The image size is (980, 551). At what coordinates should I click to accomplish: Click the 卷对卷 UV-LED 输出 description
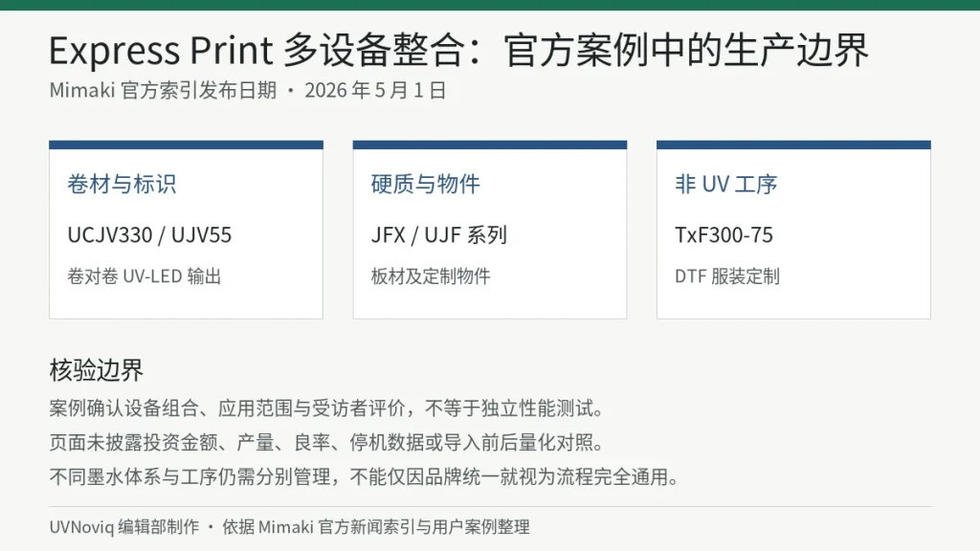(145, 276)
